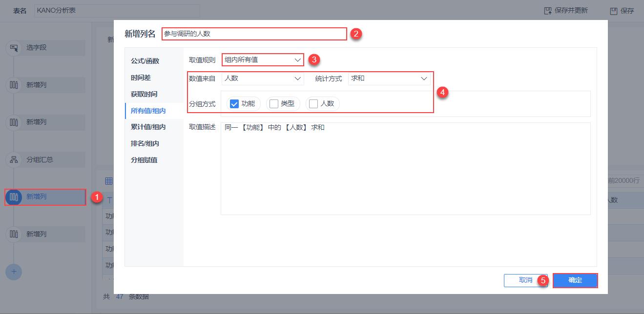Click the 新增列名 input containing 参与调研的人数
Screen dimensions: 644x314
254,34
